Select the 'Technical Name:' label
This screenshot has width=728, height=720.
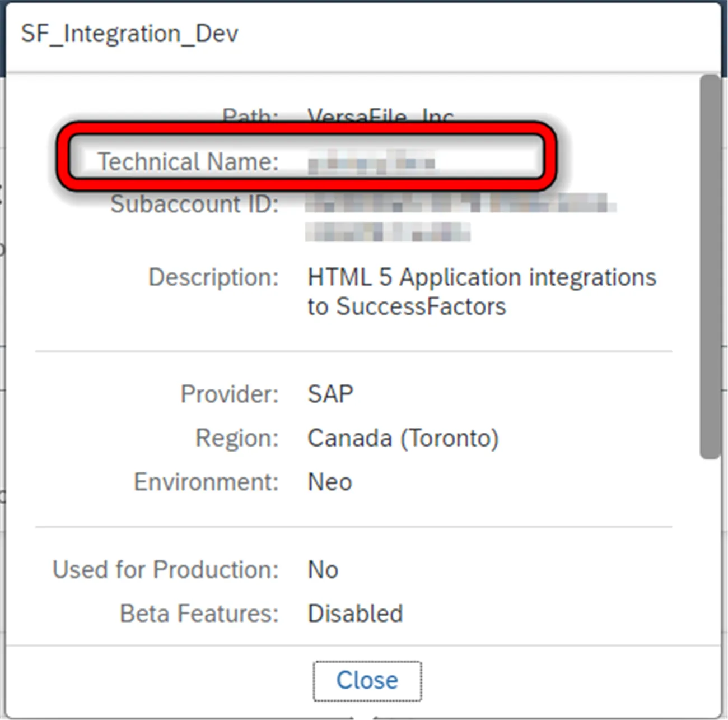tap(188, 162)
